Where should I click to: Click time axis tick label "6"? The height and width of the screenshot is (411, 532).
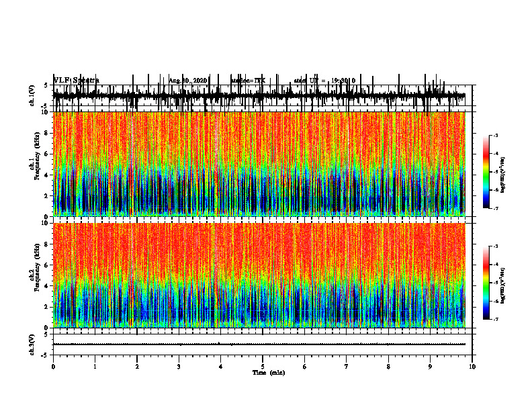click(305, 367)
